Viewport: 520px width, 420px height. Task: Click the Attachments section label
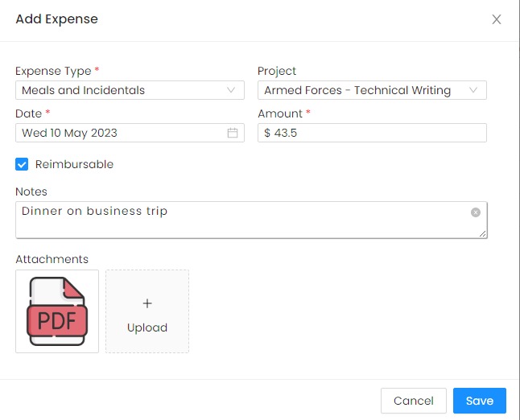[52, 259]
